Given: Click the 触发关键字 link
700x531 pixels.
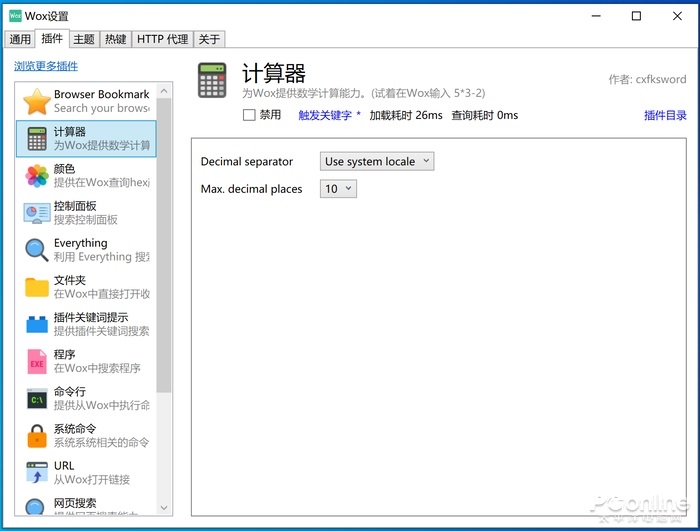Looking at the screenshot, I should click(x=325, y=115).
